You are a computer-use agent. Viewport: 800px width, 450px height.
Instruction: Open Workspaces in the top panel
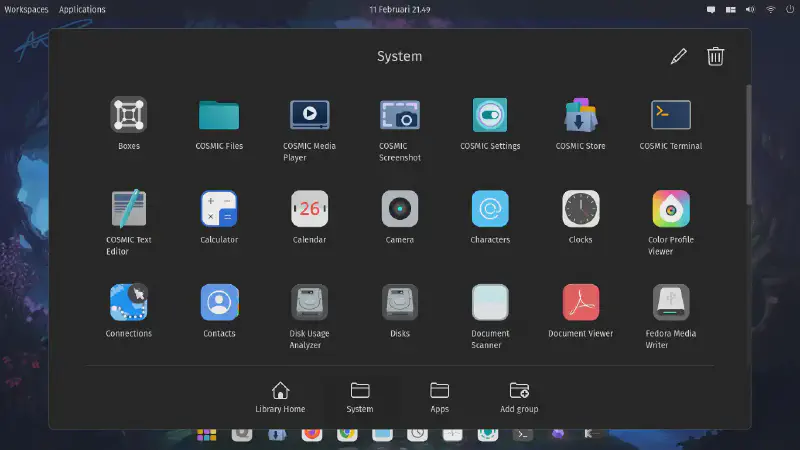coord(27,9)
